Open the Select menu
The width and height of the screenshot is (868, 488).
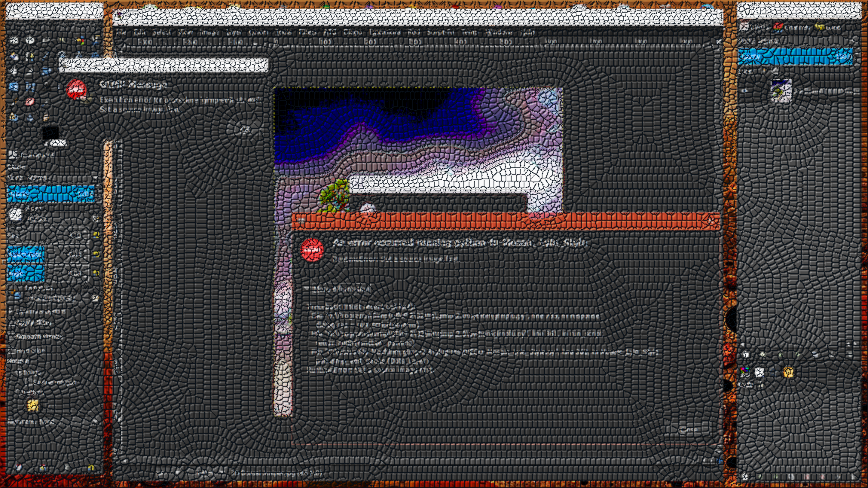point(162,33)
